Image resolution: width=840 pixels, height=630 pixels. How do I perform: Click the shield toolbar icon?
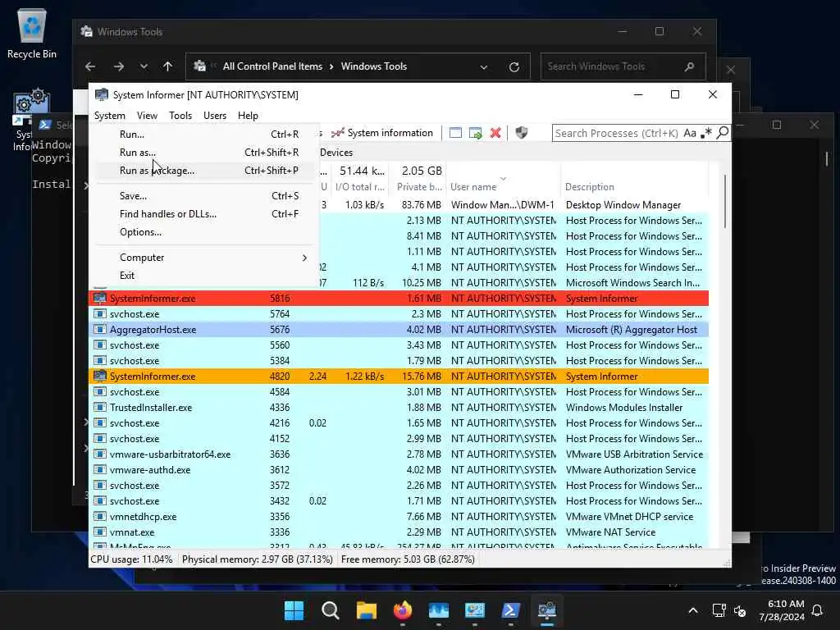coord(521,133)
